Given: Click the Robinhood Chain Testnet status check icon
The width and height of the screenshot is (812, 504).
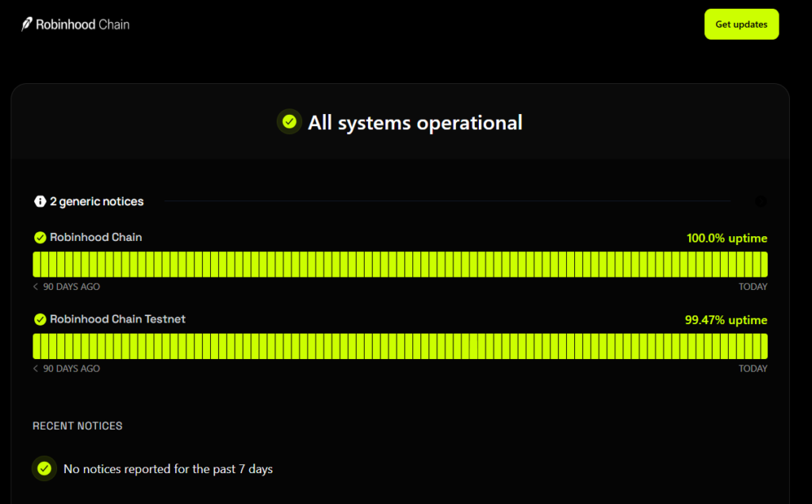Looking at the screenshot, I should [x=40, y=319].
